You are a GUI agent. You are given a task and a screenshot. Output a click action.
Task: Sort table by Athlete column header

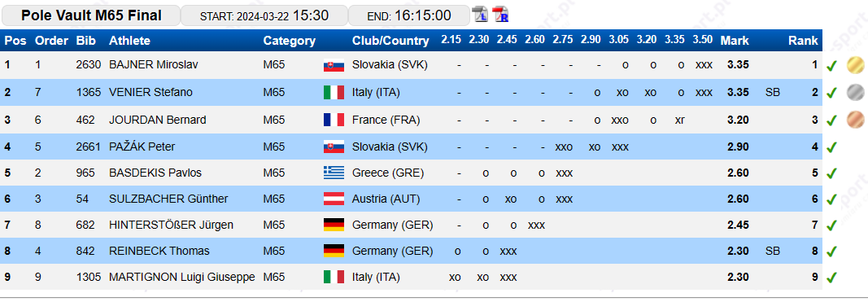(129, 41)
